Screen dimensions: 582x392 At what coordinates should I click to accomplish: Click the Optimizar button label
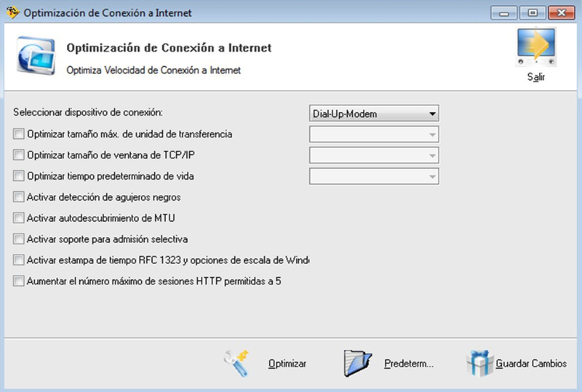point(287,364)
